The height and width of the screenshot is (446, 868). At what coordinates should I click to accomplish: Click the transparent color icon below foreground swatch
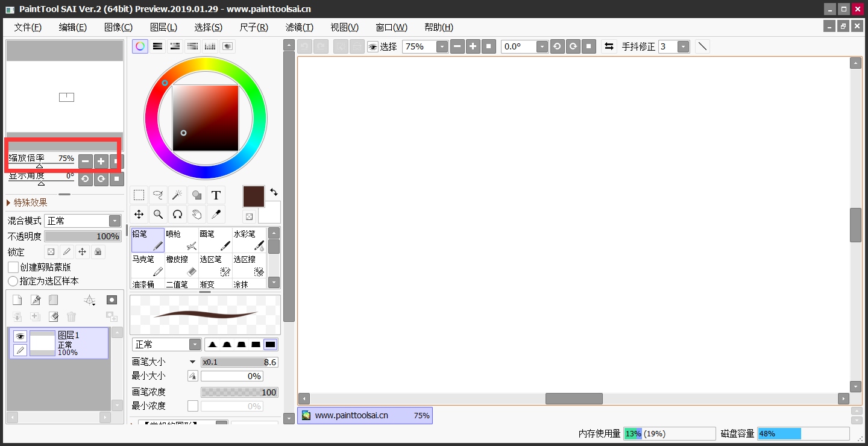click(x=248, y=216)
